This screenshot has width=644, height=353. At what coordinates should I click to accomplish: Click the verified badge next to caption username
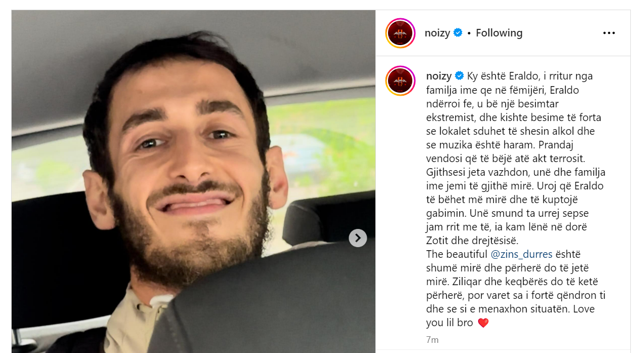(460, 76)
